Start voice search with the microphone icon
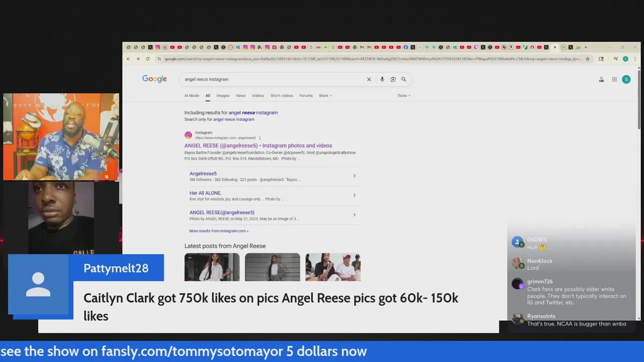644x362 pixels. [382, 79]
